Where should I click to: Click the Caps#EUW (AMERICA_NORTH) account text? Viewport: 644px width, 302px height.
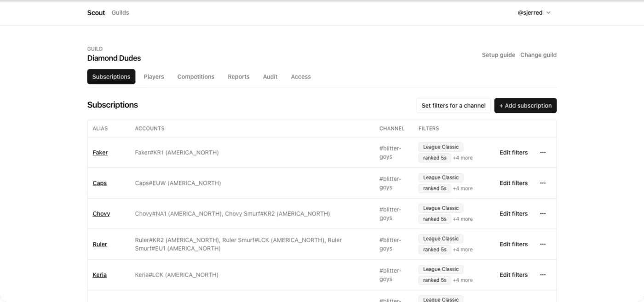pos(178,183)
